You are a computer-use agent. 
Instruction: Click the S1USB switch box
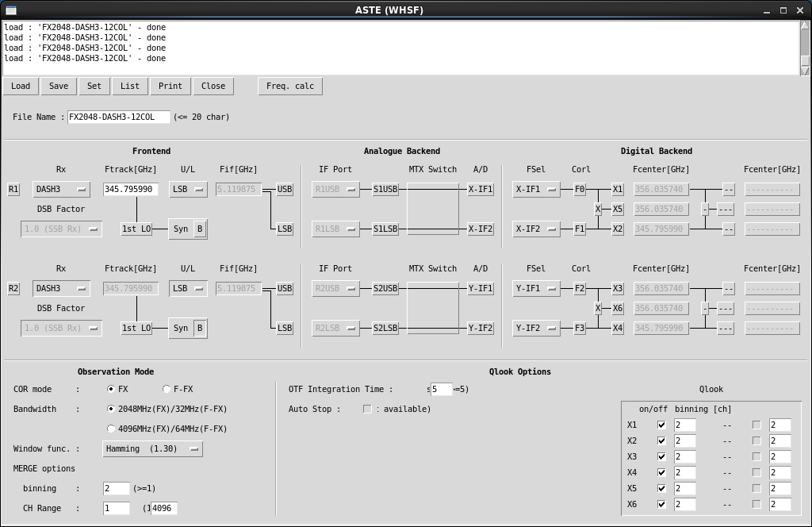click(x=386, y=189)
